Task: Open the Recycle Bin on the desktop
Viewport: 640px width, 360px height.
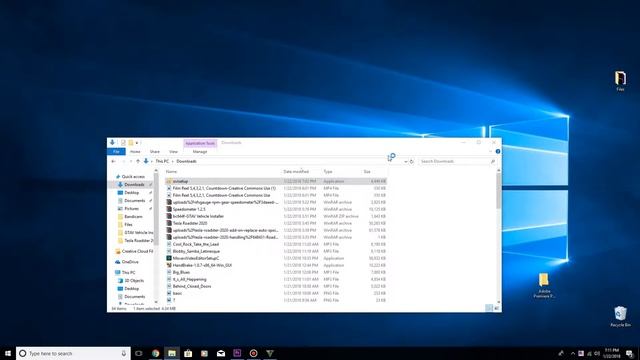Action: coord(620,317)
